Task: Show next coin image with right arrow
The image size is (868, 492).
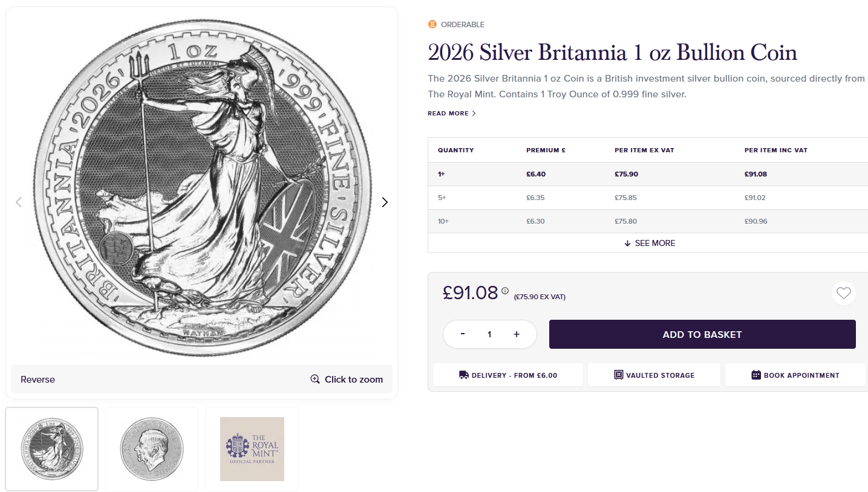Action: pyautogui.click(x=385, y=202)
